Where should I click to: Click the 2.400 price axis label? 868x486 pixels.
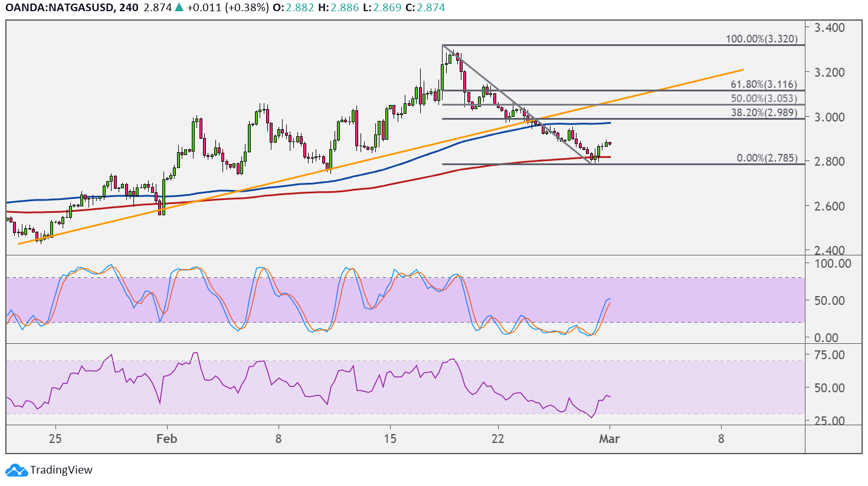coord(829,250)
